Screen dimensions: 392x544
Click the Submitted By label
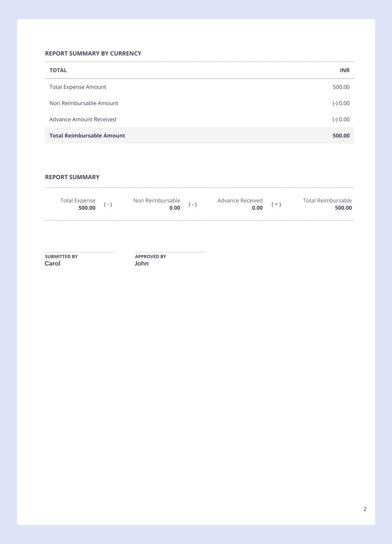pos(61,256)
